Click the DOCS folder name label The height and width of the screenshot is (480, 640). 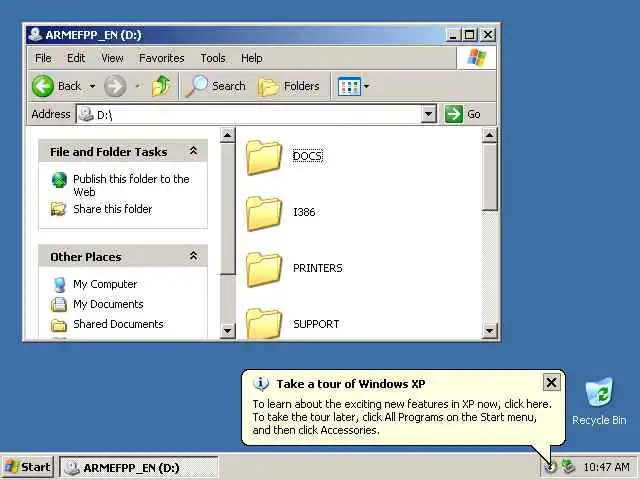pos(308,156)
